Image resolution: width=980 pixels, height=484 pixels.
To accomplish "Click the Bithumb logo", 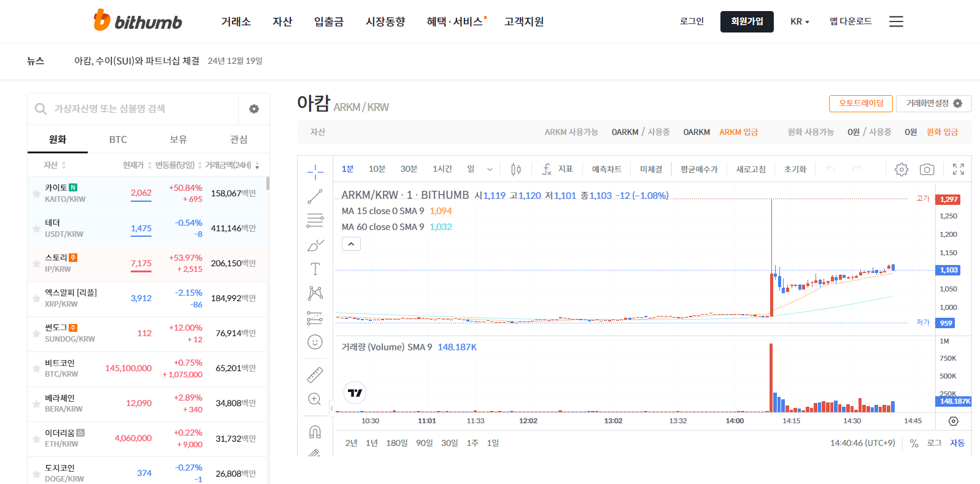I will (x=138, y=20).
